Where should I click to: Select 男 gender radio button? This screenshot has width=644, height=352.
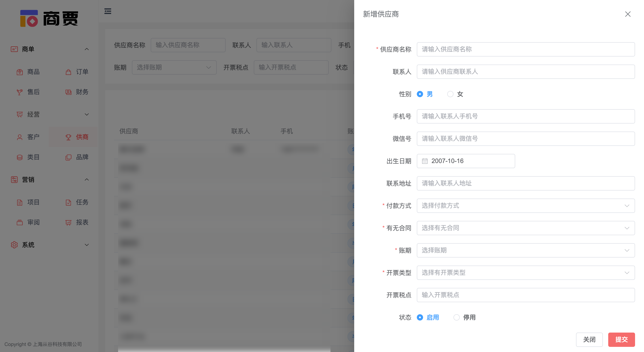(419, 94)
